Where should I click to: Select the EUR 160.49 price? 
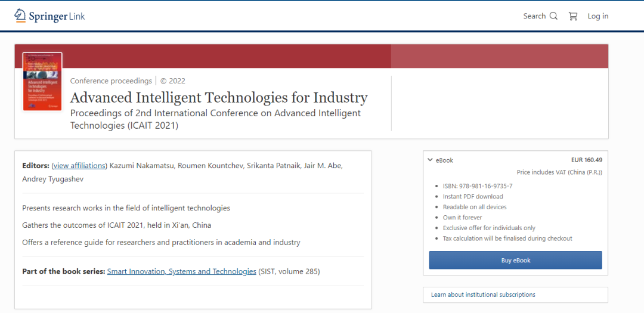[587, 160]
